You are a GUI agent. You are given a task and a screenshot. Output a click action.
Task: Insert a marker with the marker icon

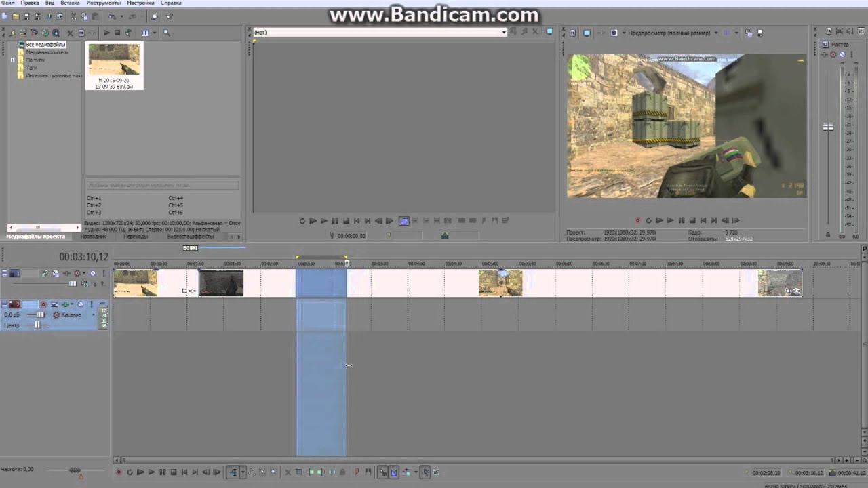click(357, 472)
